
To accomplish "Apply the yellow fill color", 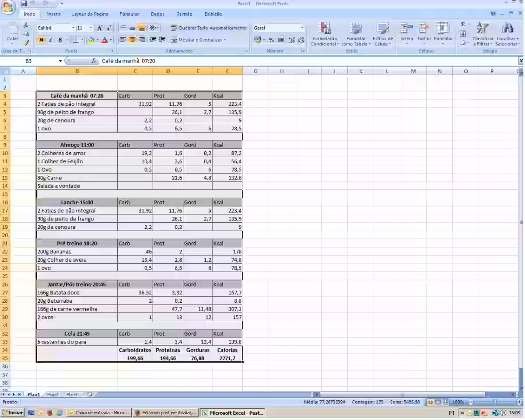I will [x=91, y=40].
